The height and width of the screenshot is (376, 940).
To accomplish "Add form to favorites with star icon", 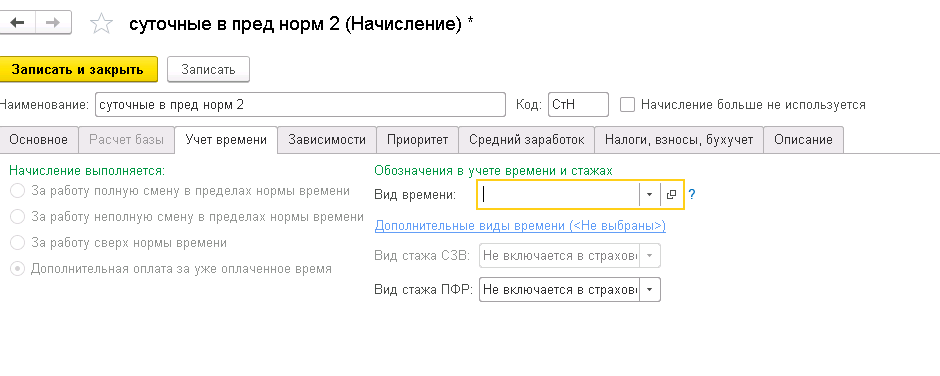I will (101, 24).
